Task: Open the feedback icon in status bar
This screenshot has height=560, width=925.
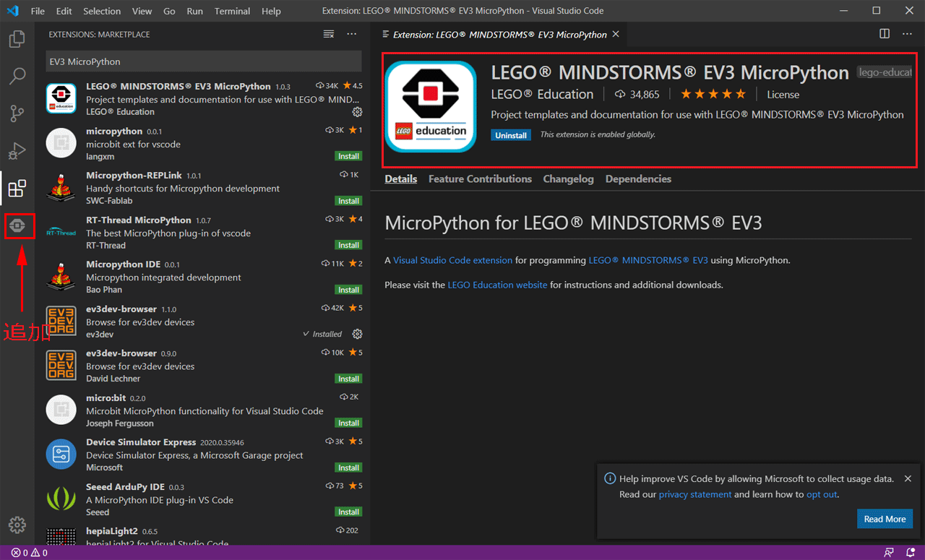Action: click(889, 553)
